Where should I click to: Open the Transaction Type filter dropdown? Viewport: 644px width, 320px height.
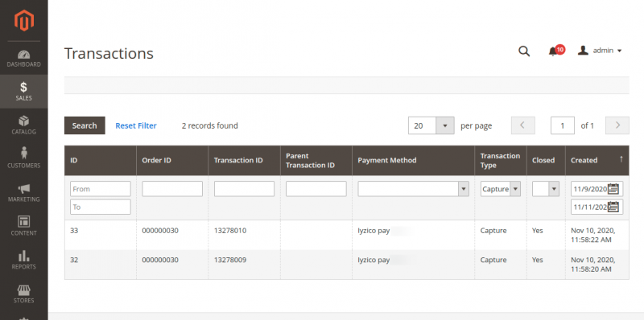(501, 189)
